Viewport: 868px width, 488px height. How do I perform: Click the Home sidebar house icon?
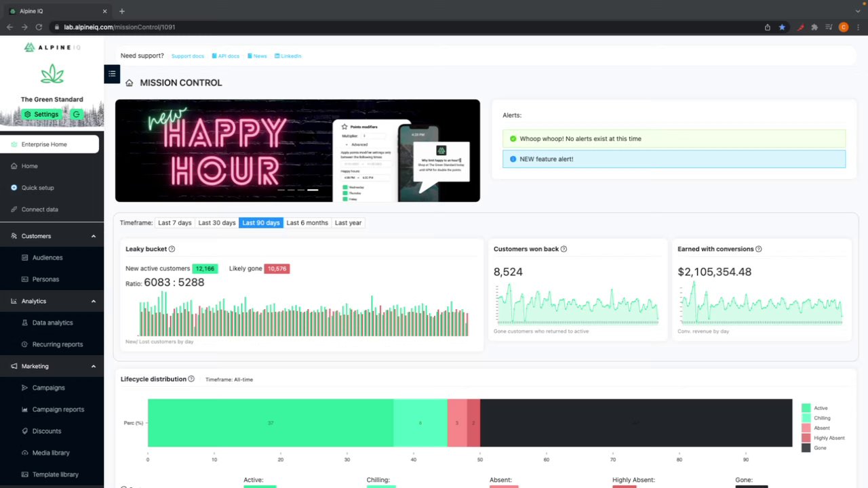coord(14,166)
